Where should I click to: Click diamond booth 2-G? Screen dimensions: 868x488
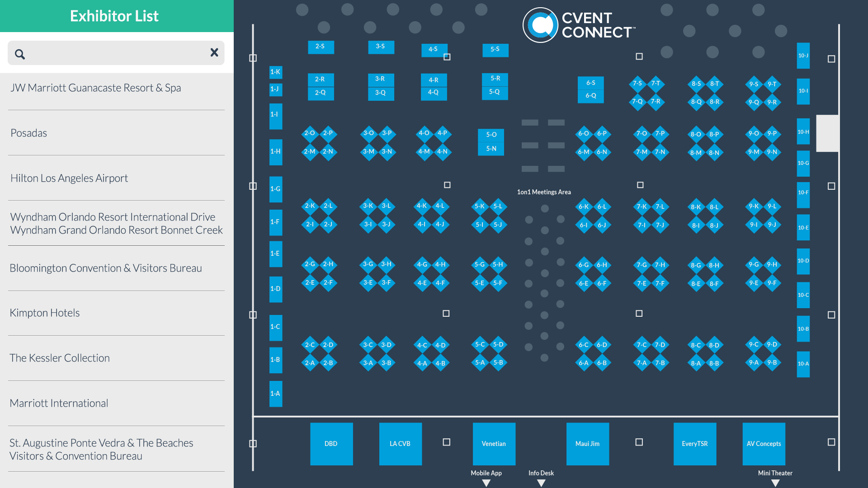pyautogui.click(x=310, y=264)
